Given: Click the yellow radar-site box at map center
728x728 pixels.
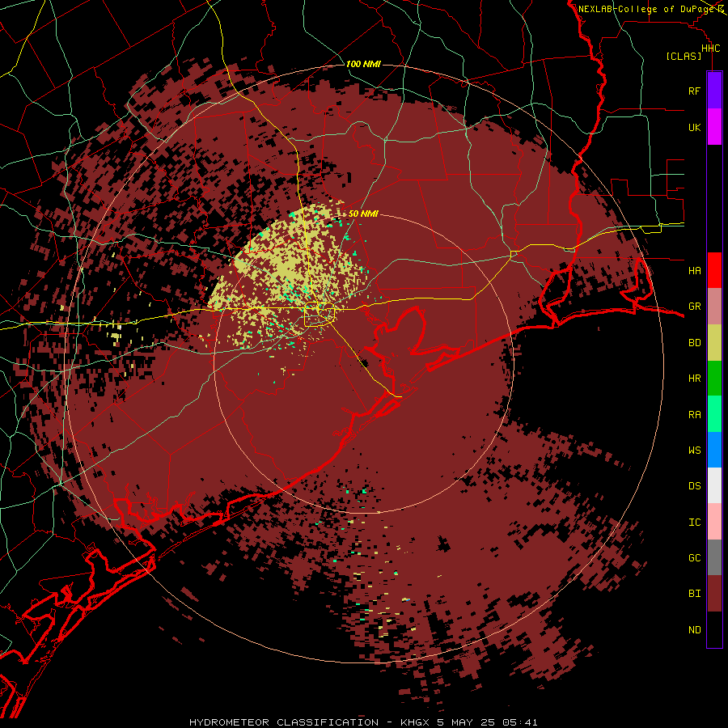Looking at the screenshot, I should pos(320,314).
